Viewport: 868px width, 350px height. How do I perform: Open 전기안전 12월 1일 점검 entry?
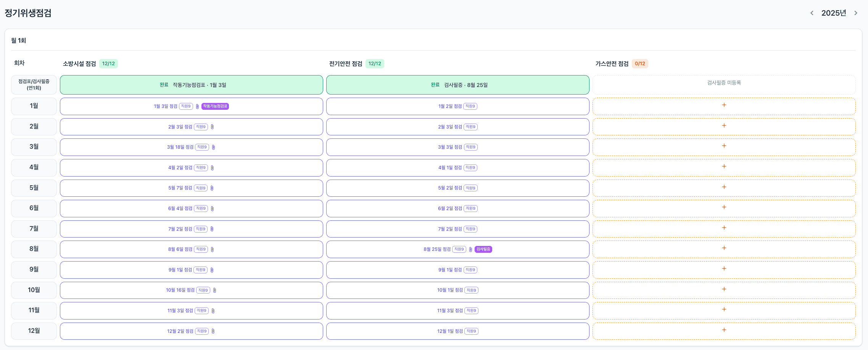(457, 331)
